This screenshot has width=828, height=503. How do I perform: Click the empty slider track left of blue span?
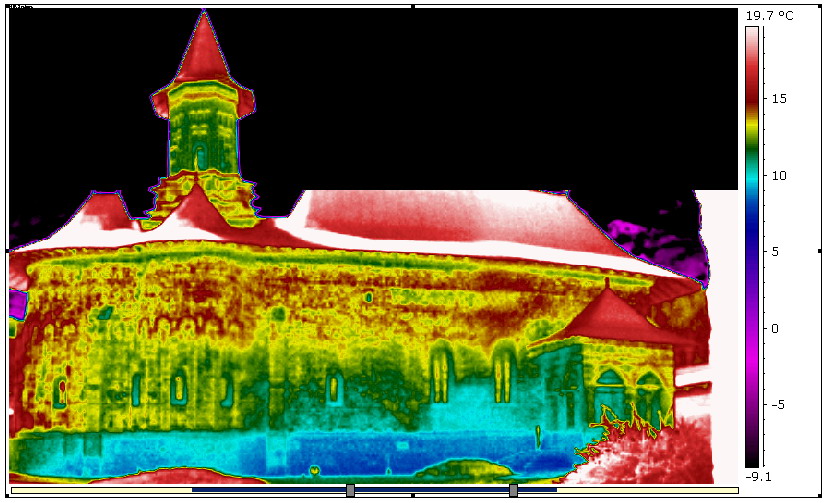coord(100,490)
